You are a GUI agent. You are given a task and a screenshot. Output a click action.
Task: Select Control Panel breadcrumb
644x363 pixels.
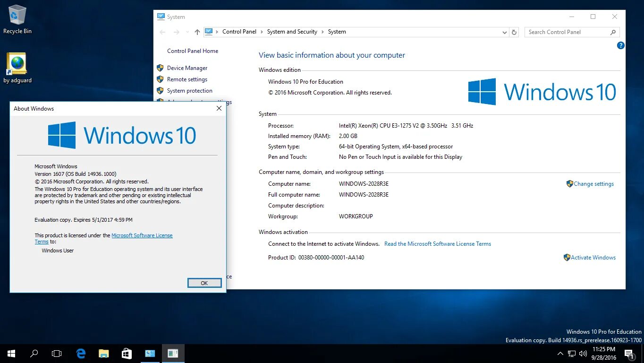239,32
